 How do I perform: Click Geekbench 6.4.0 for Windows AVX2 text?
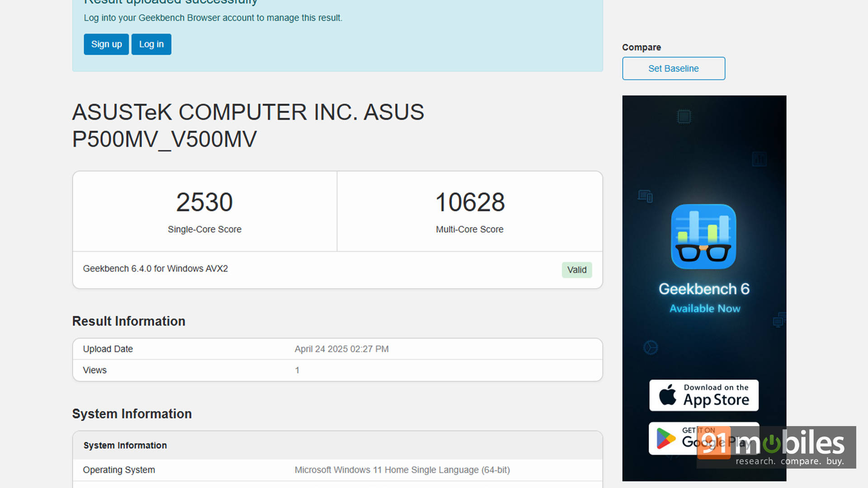[x=155, y=268]
